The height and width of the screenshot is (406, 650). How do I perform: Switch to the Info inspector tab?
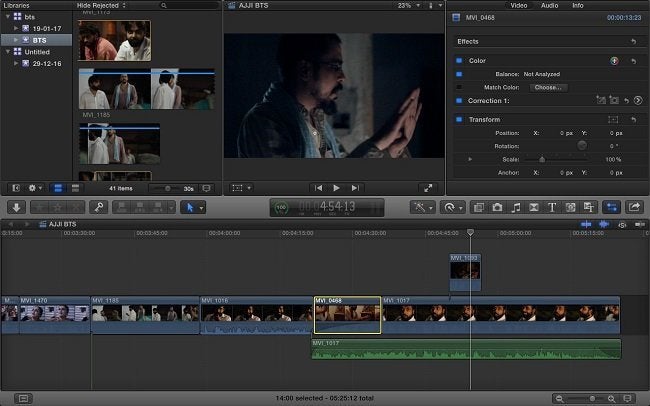577,5
